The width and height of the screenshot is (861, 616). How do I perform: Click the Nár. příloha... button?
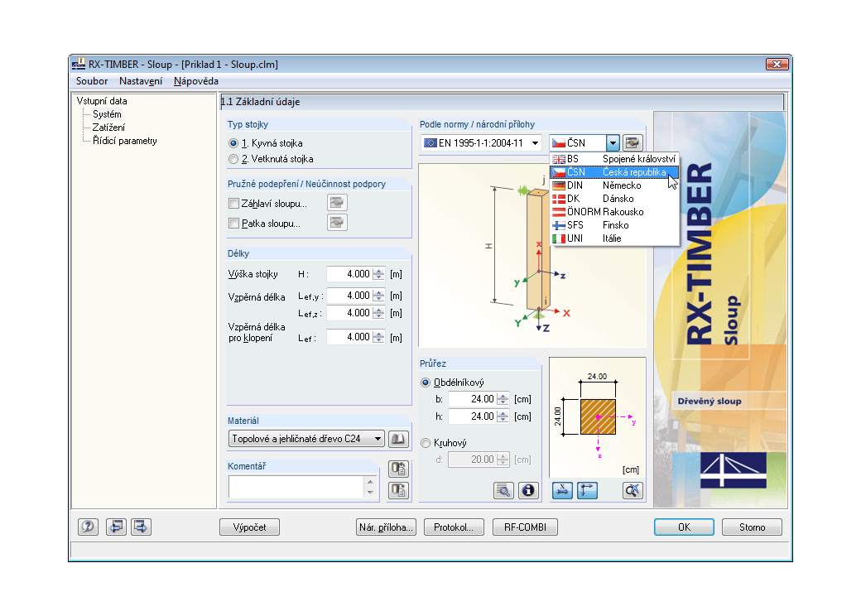(386, 527)
